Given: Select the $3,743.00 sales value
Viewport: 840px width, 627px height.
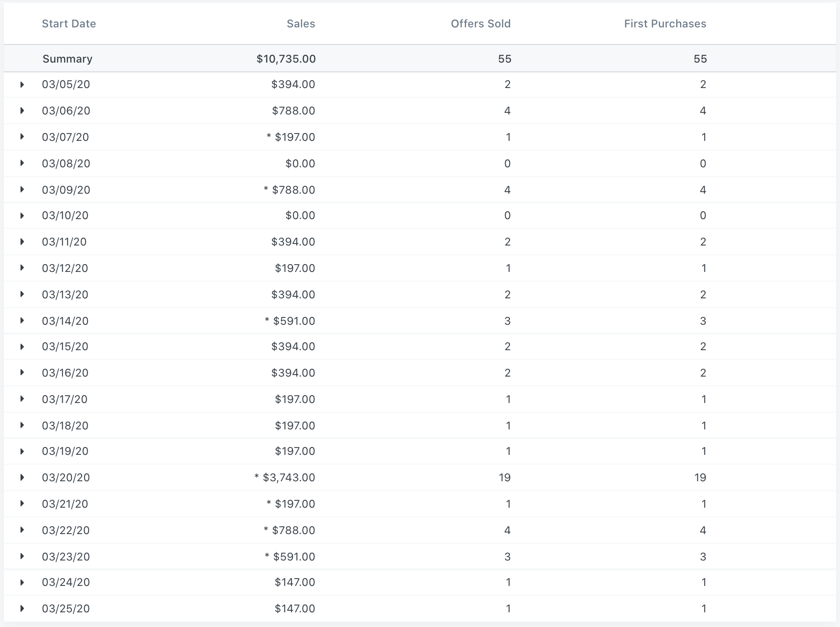Looking at the screenshot, I should [x=288, y=477].
